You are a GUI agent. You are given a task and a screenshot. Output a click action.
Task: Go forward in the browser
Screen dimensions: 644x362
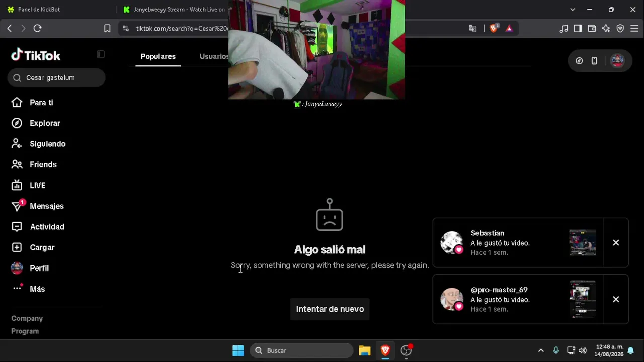[23, 29]
